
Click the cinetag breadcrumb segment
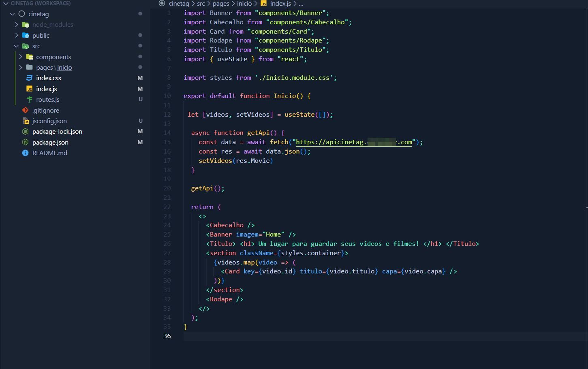pyautogui.click(x=179, y=4)
